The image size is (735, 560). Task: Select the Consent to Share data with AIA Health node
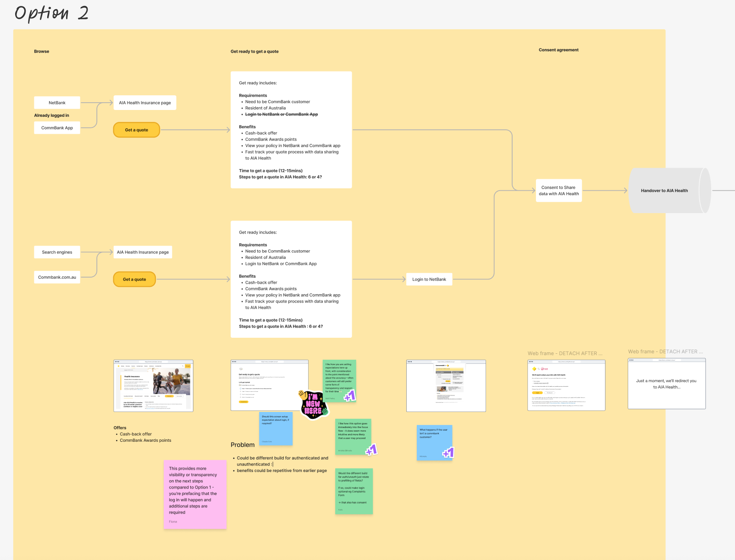(x=559, y=191)
